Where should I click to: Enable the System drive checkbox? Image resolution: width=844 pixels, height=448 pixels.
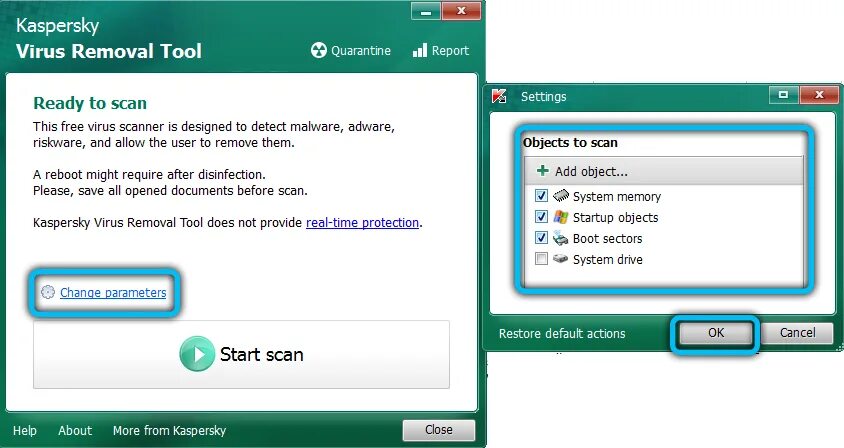click(x=541, y=259)
